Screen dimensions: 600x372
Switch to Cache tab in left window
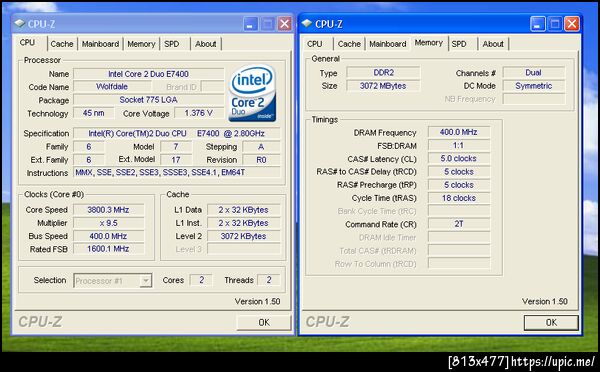tap(62, 44)
